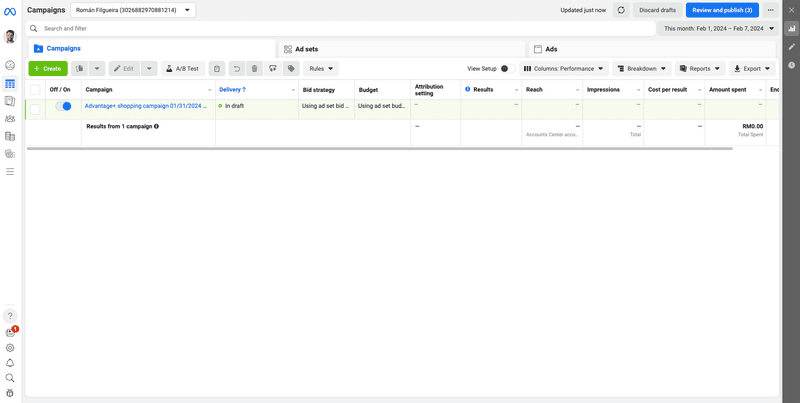This screenshot has height=403, width=800.
Task: Check the select-all header checkbox
Action: click(x=35, y=90)
